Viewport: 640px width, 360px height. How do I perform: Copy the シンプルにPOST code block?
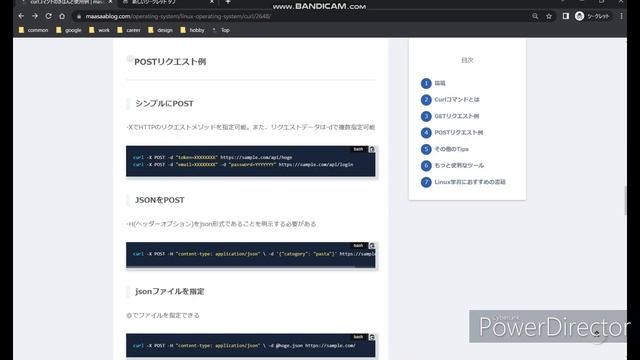click(x=371, y=149)
